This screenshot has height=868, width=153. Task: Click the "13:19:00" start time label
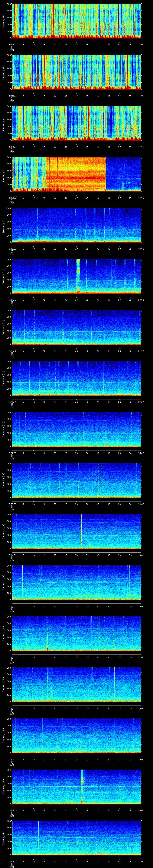click(12, 300)
